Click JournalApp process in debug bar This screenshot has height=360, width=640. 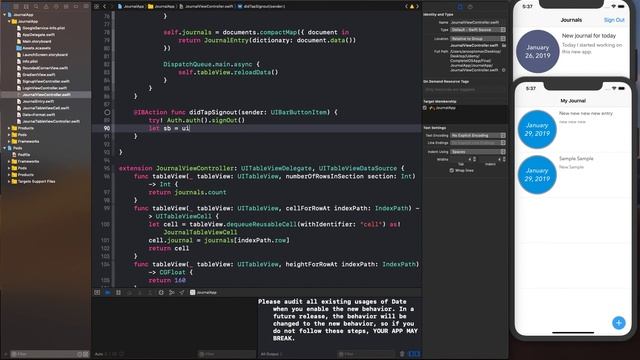point(203,293)
